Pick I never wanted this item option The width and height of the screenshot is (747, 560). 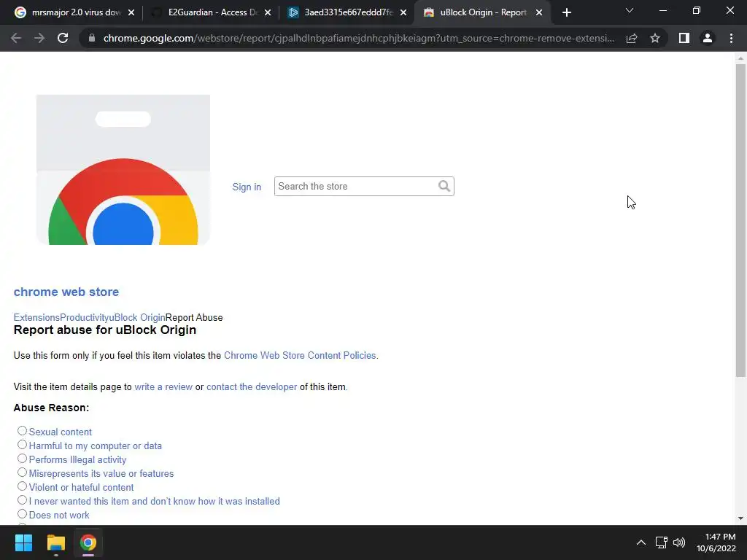pyautogui.click(x=22, y=500)
